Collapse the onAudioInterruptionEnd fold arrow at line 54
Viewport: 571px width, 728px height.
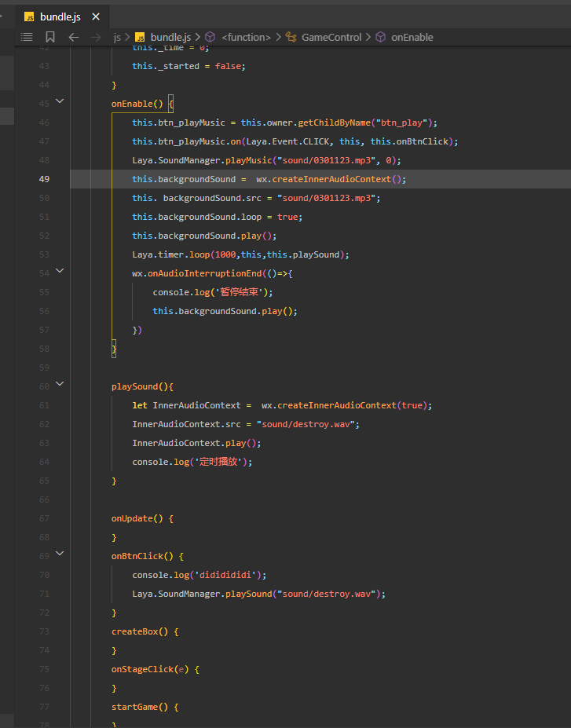[x=60, y=270]
